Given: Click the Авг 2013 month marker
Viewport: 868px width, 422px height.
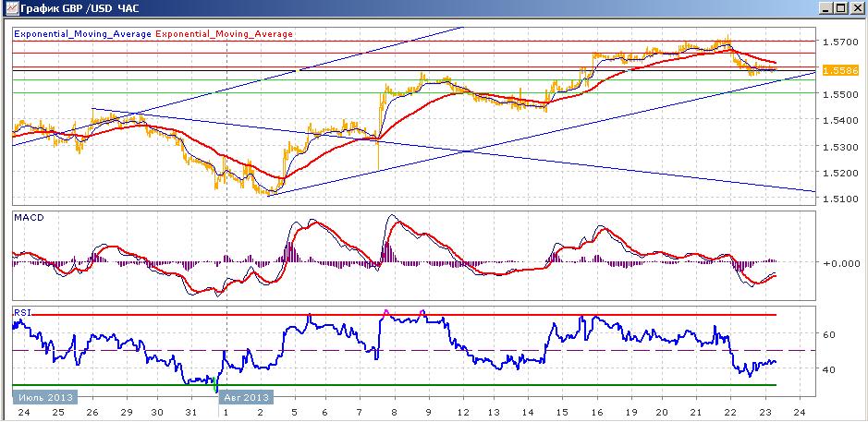Looking at the screenshot, I should pyautogui.click(x=246, y=397).
